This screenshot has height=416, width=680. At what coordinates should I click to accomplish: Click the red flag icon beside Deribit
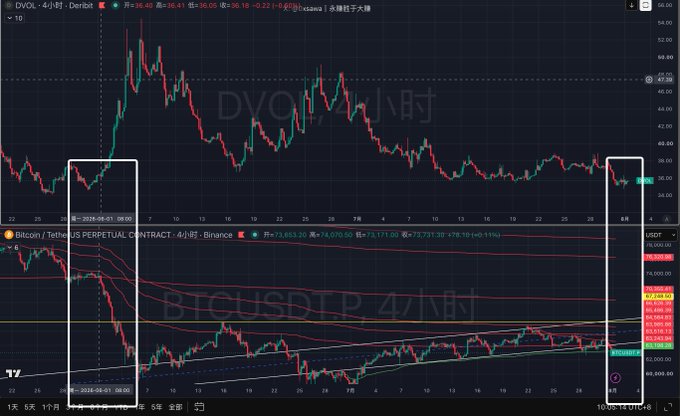(x=102, y=6)
